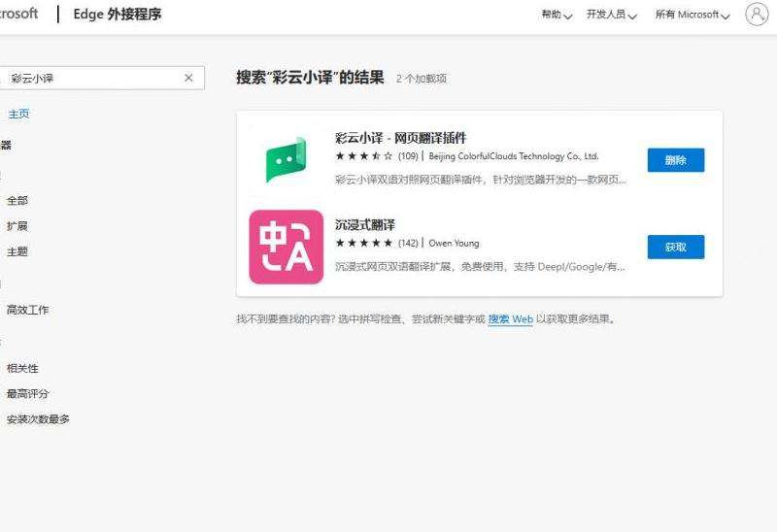Click the Beijing ColorfulClouds Technology publisher text
Viewport: 777px width, 532px height.
click(514, 156)
